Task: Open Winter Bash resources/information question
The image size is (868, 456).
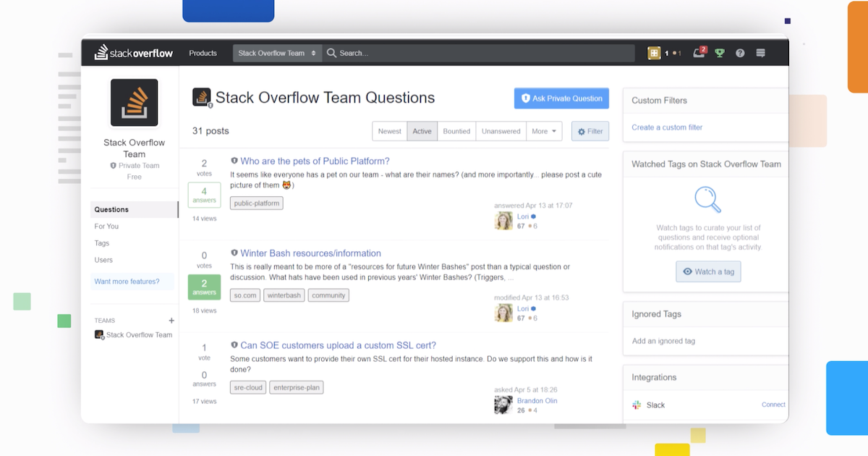Action: (x=310, y=253)
